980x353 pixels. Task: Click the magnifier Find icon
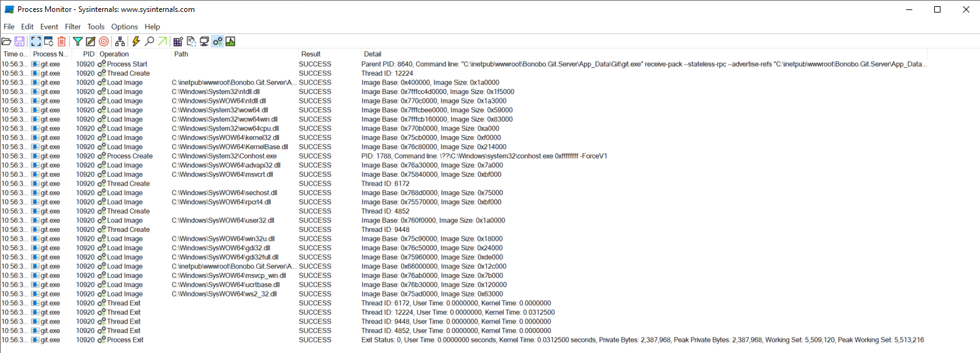coord(149,41)
